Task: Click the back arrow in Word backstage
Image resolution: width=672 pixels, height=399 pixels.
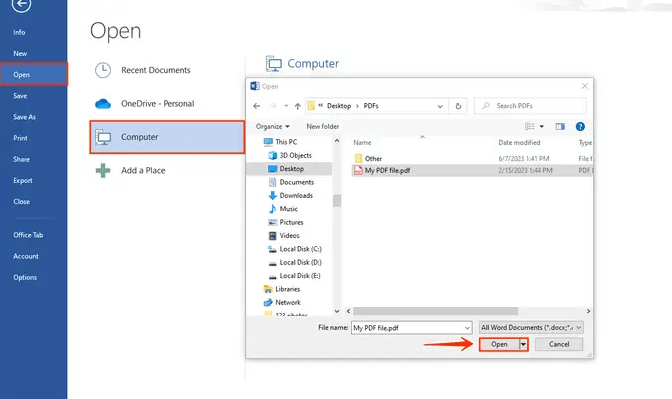Action: [21, 5]
